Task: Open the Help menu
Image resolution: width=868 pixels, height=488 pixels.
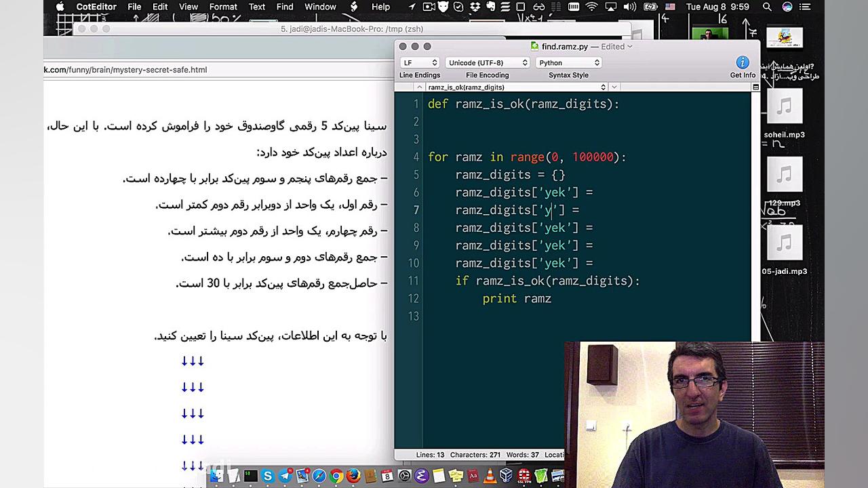Action: 380,7
